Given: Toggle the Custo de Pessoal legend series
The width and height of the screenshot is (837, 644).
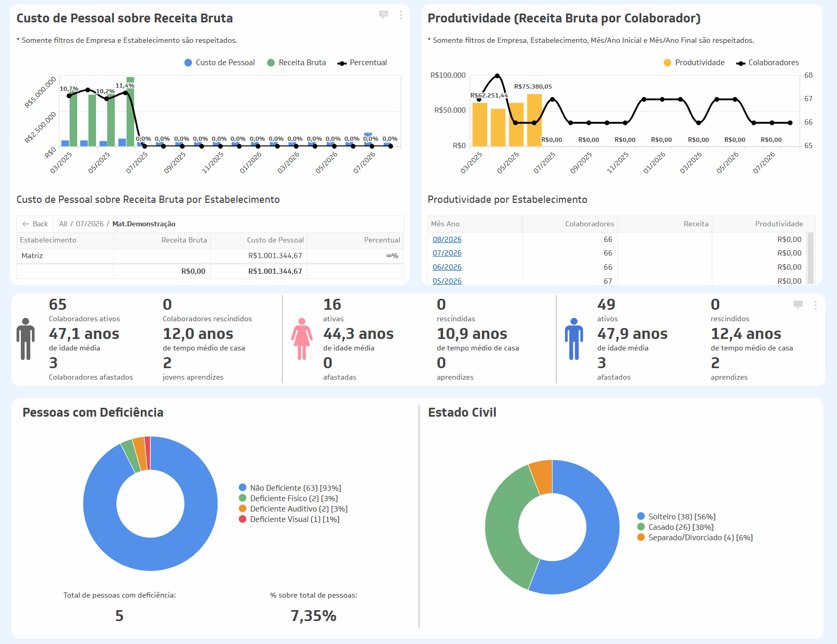Looking at the screenshot, I should point(220,63).
